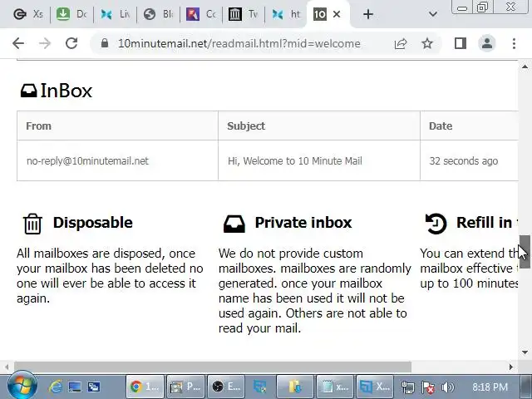
Task: Click the Refill clock history icon
Action: [436, 224]
